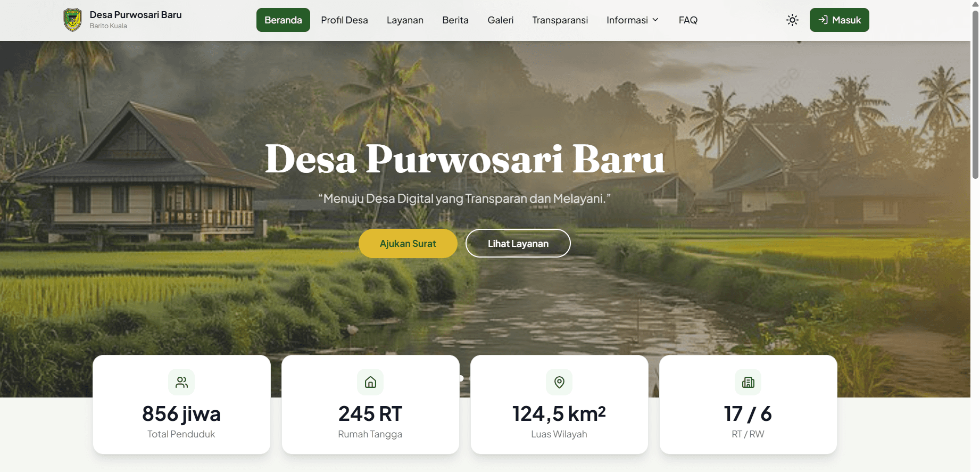Click the Masuk login button
Screen dimensions: 980x472
tap(839, 20)
